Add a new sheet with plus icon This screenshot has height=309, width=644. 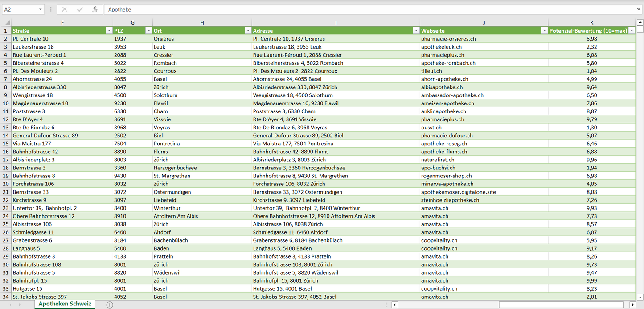[110, 305]
